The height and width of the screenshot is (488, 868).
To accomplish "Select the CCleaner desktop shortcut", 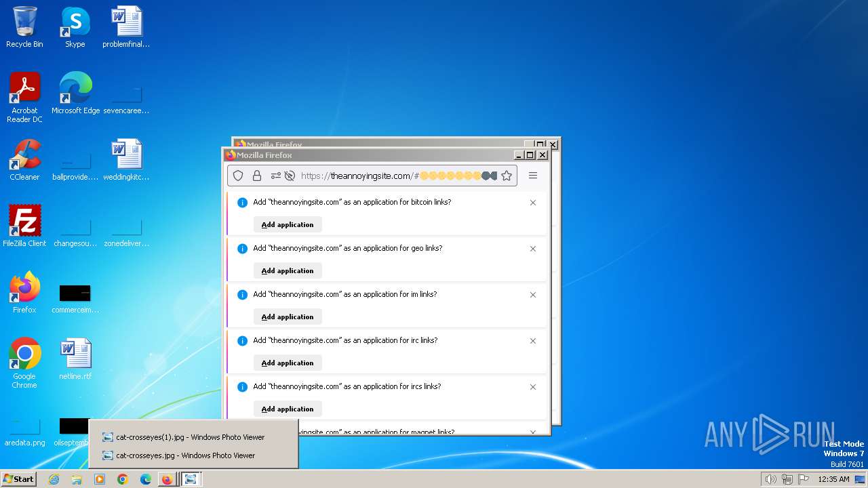I will click(24, 160).
